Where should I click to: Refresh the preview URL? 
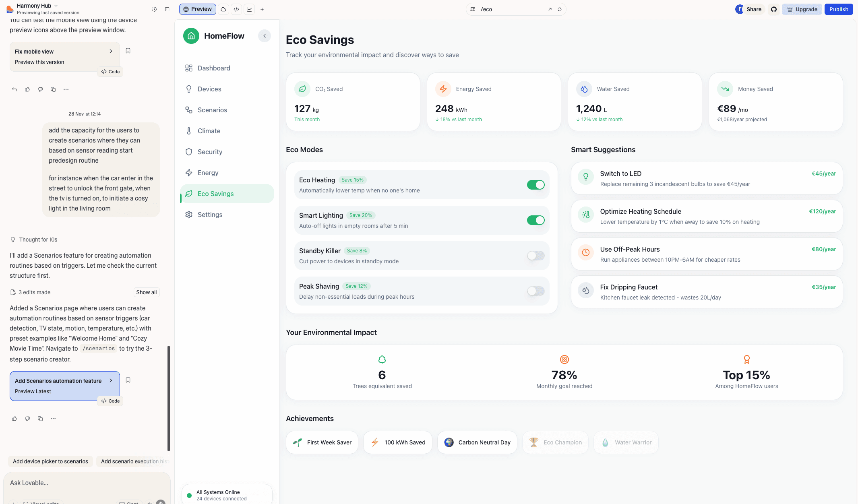[559, 9]
